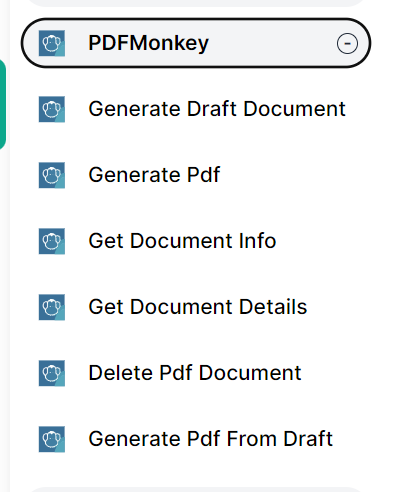Screen dimensions: 393x492
Task: Select the PDFMonkey header title text
Action: (x=148, y=43)
